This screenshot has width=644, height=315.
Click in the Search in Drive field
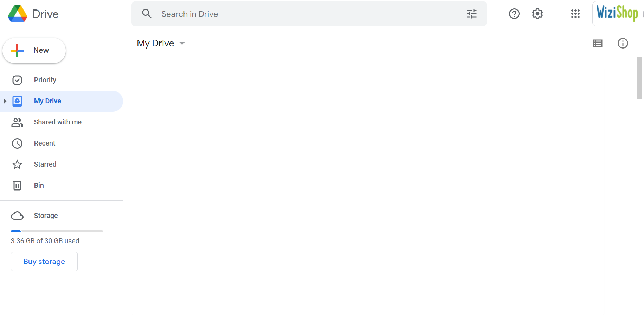[309, 14]
